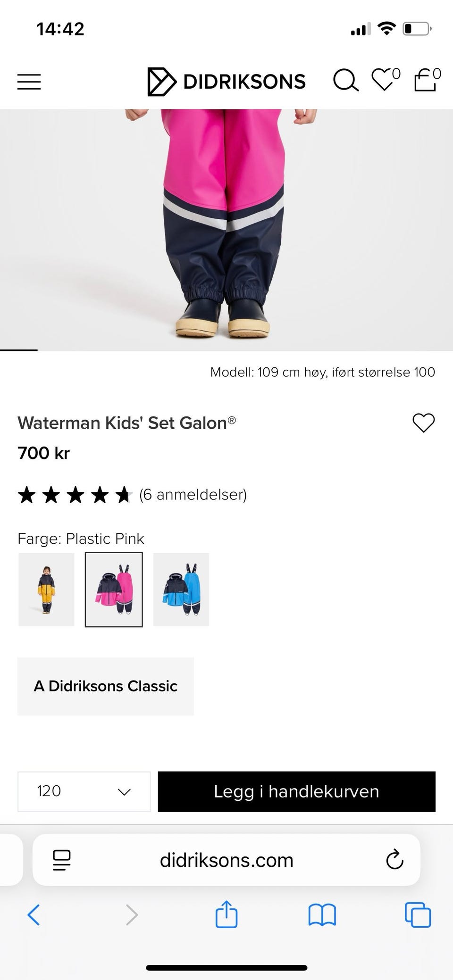Open the wishlist heart in header
This screenshot has width=453, height=980.
point(384,80)
